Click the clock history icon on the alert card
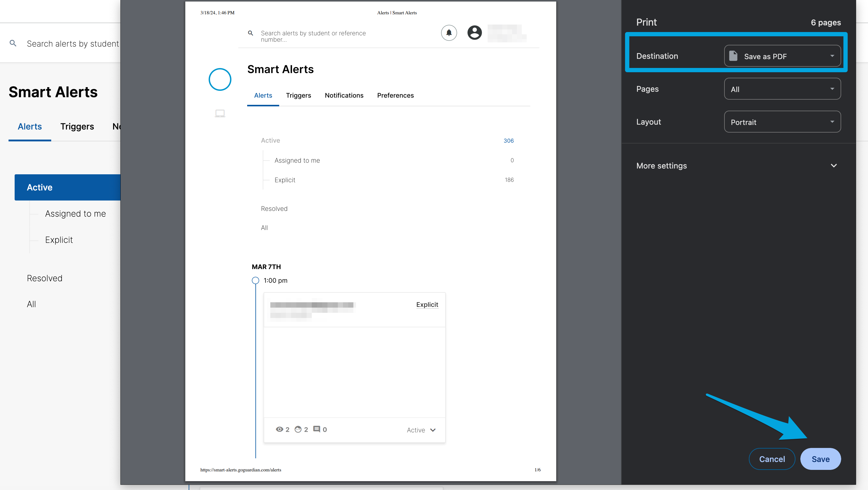Image resolution: width=868 pixels, height=490 pixels. [x=299, y=429]
